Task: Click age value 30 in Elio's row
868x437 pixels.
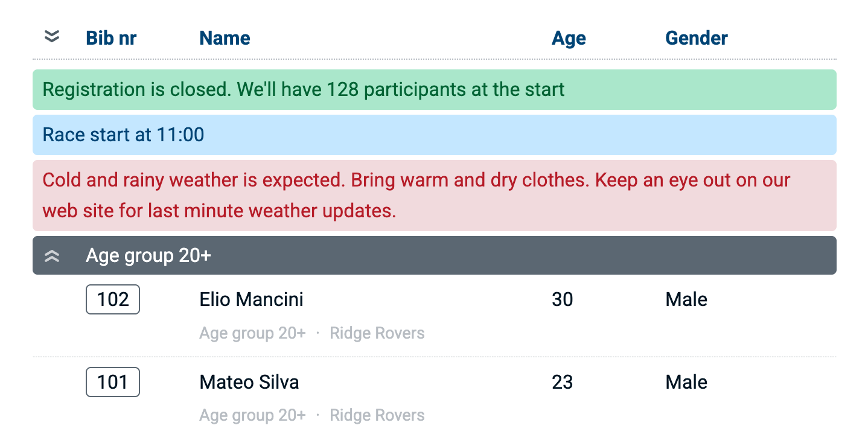Action: pyautogui.click(x=562, y=299)
